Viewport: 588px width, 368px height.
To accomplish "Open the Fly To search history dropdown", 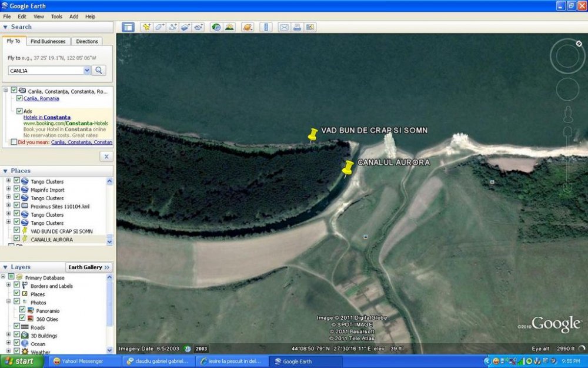I will click(87, 70).
